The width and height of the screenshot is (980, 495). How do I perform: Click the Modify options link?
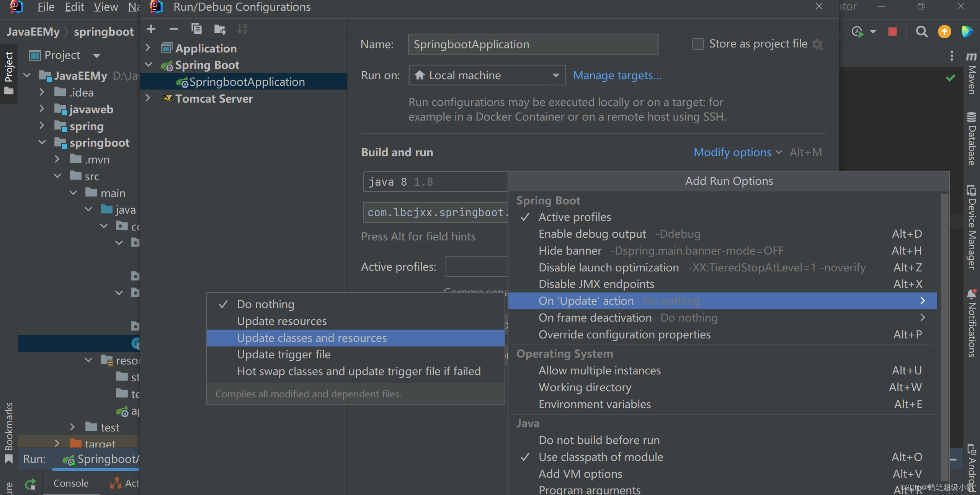732,152
